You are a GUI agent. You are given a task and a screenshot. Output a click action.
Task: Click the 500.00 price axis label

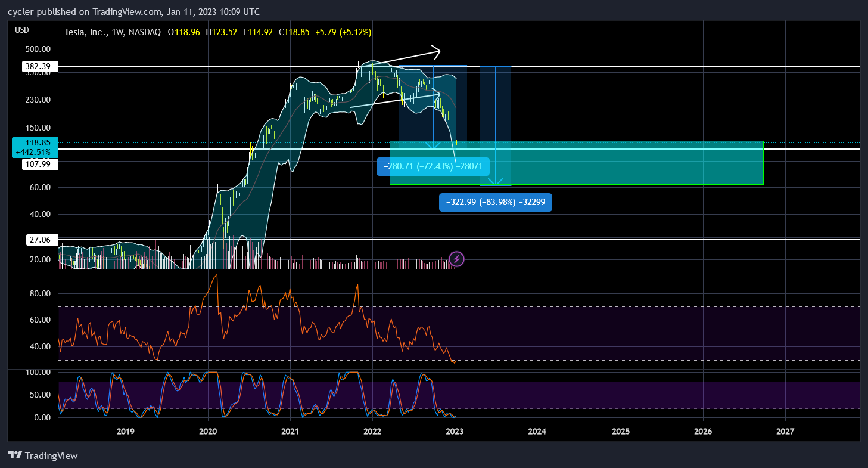(38, 49)
